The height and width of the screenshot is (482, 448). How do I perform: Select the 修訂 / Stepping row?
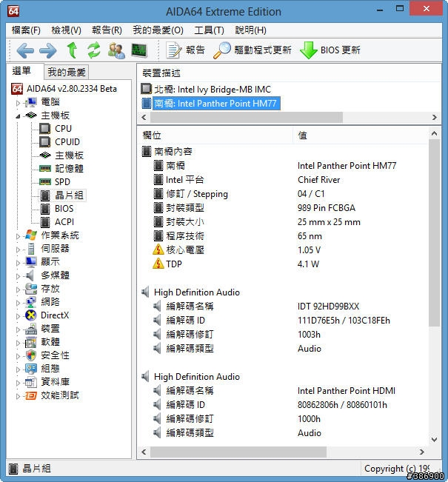pyautogui.click(x=283, y=194)
